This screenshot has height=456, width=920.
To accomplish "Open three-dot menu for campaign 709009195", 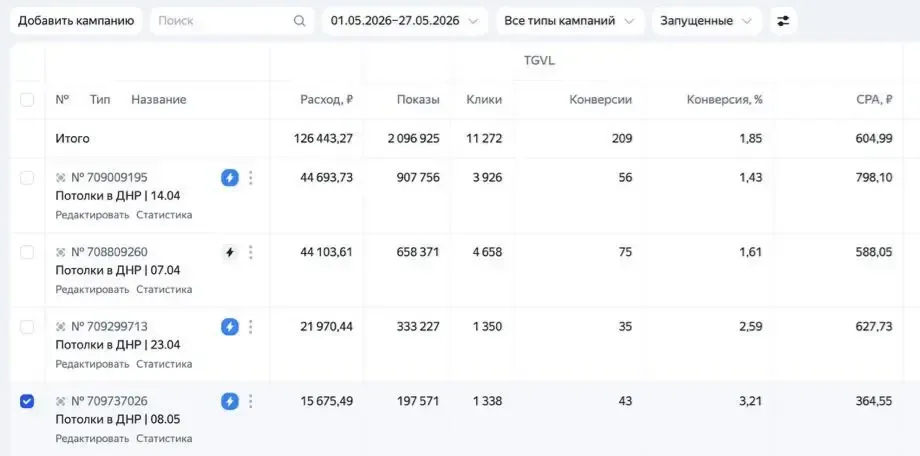I will coord(251,178).
